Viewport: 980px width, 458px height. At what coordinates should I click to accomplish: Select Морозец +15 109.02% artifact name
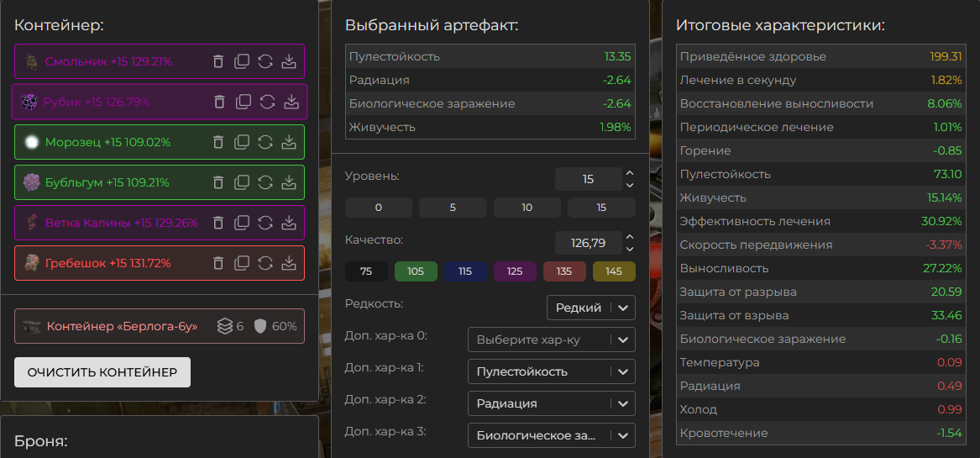pyautogui.click(x=107, y=142)
